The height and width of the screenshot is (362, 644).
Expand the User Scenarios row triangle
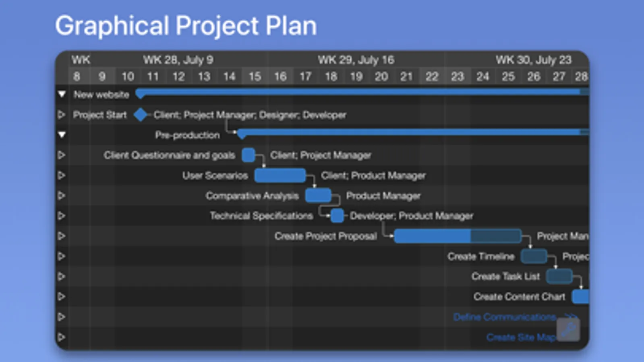click(x=62, y=175)
